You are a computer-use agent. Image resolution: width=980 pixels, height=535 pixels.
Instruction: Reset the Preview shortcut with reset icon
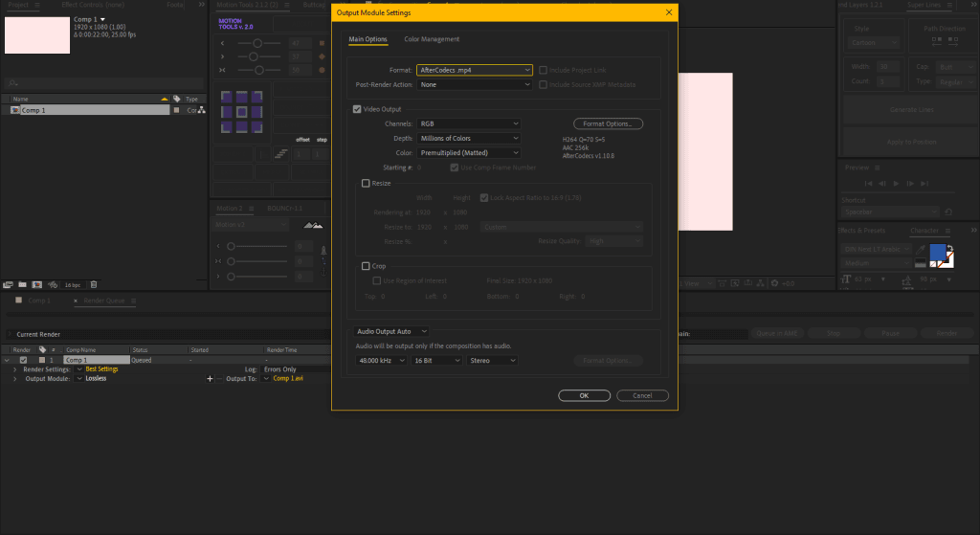948,212
